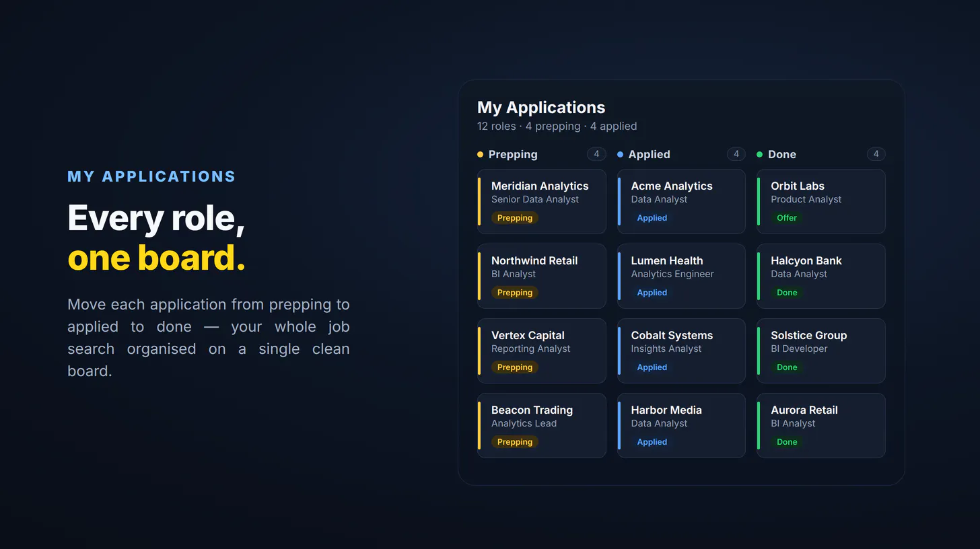Click the Applied pill on Cobalt Systems

[x=652, y=367]
